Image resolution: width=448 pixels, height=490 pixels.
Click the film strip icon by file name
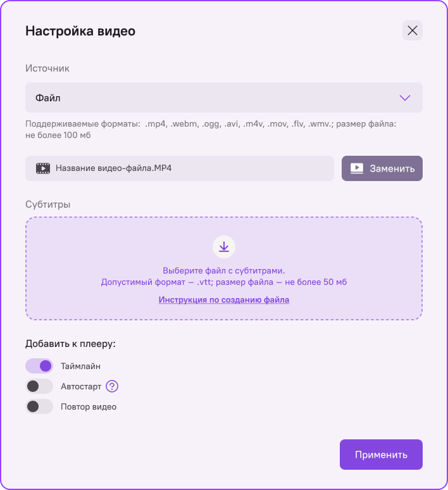pos(43,168)
